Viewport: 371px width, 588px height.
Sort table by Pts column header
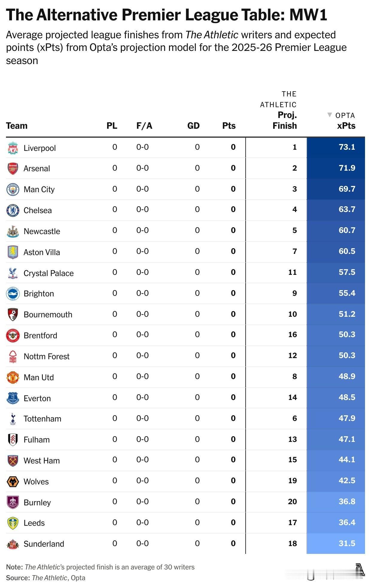pos(229,126)
